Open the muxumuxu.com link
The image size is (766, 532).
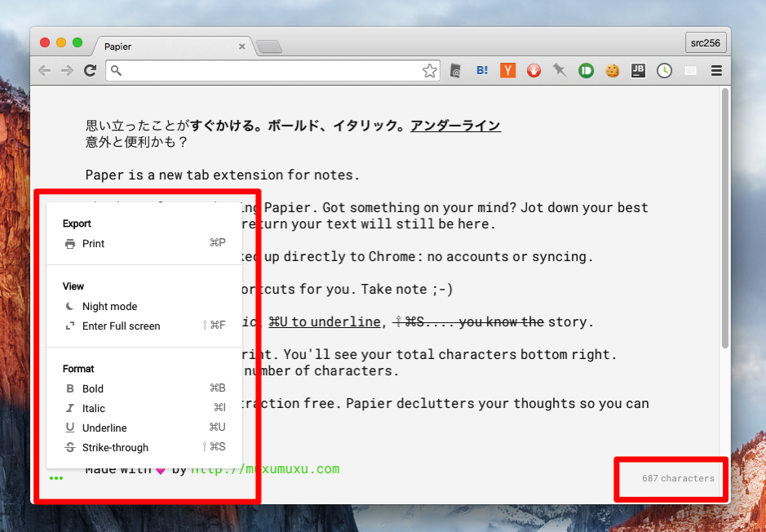coord(265,469)
